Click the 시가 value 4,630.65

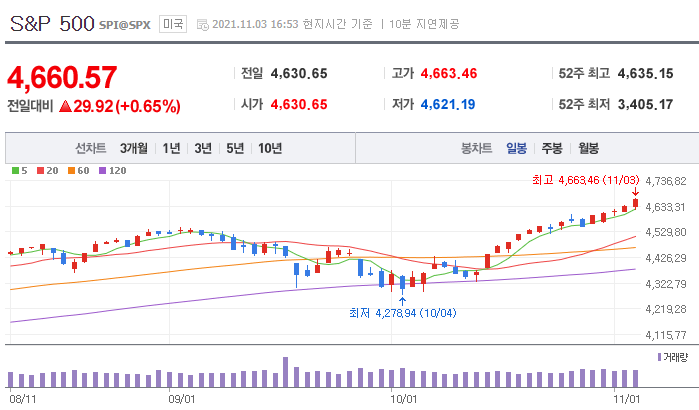click(x=299, y=105)
